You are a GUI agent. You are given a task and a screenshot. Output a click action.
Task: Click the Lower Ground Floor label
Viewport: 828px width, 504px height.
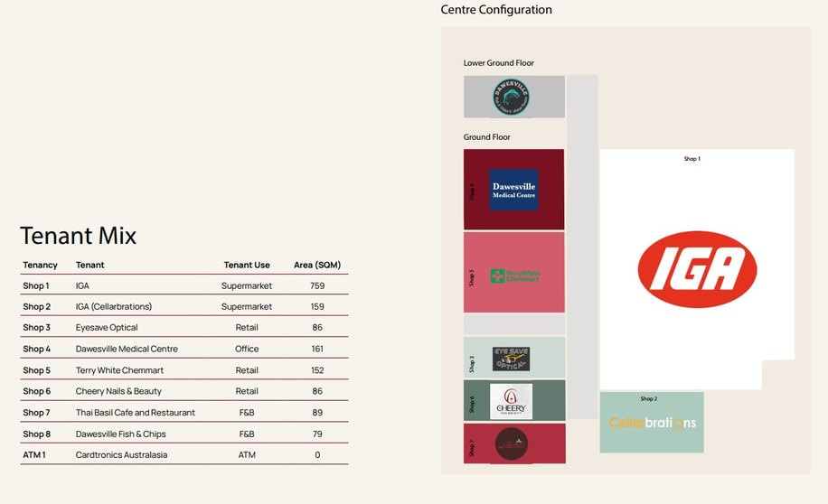tap(498, 63)
